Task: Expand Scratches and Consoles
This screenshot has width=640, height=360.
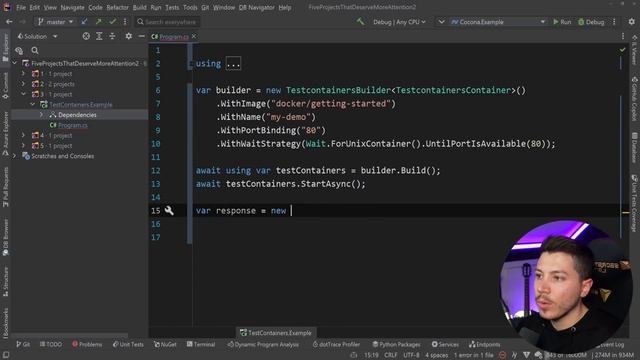Action: (15, 156)
